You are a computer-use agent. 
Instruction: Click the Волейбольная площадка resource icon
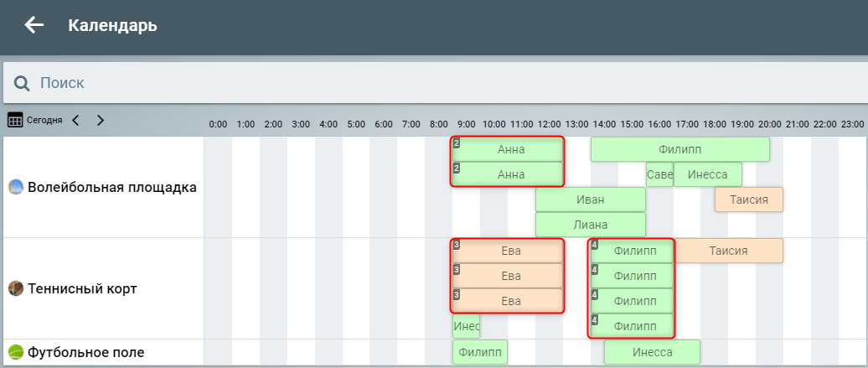(x=16, y=187)
